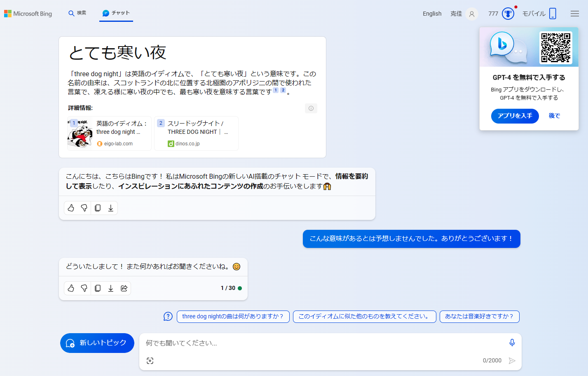Image resolution: width=588 pixels, height=376 pixels.
Task: Click citation superscript 2 in answer text
Action: coord(283,90)
